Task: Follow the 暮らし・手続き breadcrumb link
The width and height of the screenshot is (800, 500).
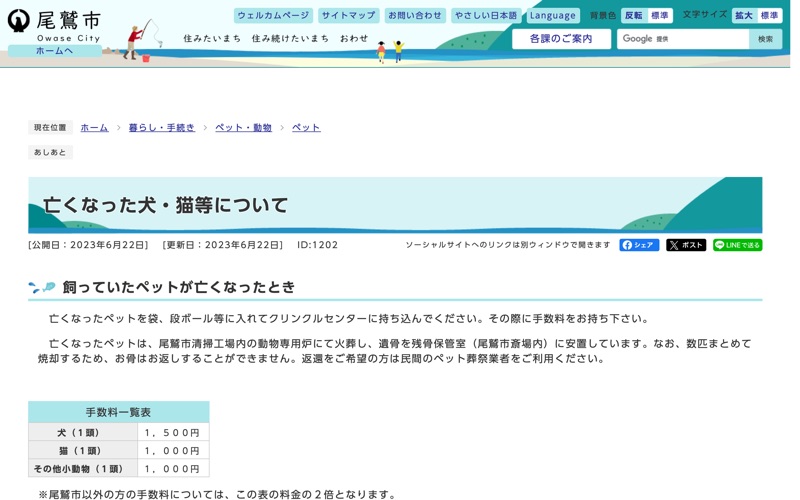Action: click(x=162, y=128)
